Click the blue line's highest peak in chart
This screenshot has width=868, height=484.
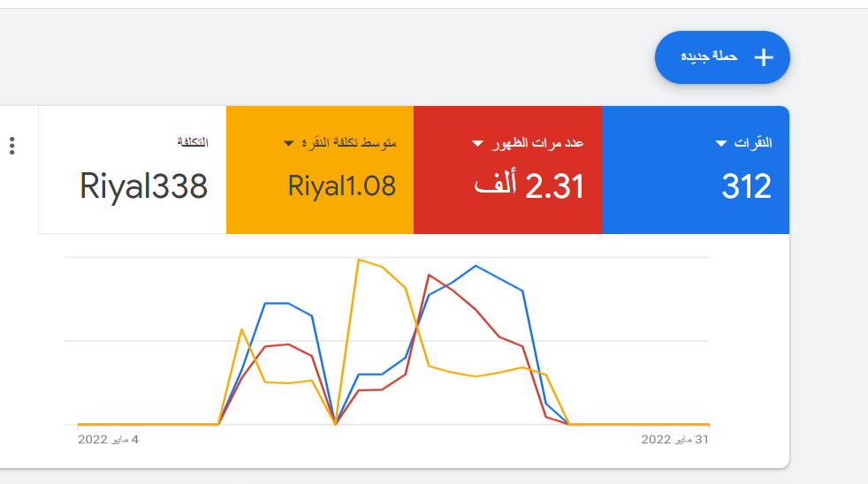[x=476, y=265]
